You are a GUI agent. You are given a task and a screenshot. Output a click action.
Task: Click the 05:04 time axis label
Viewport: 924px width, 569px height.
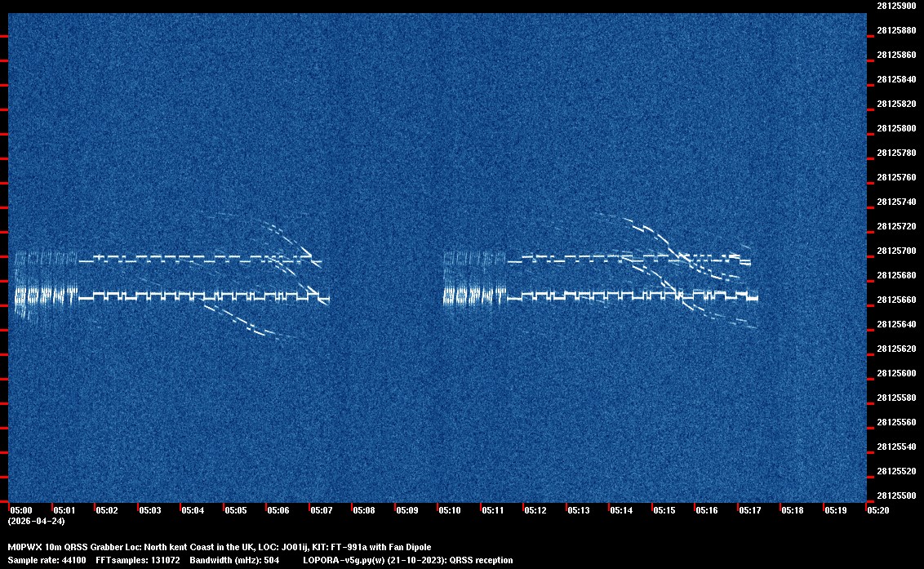click(x=193, y=510)
